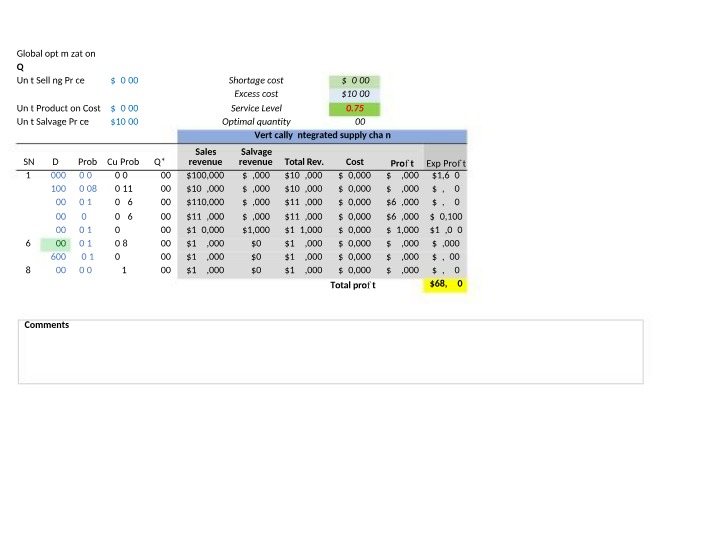Select the D value '600' cell
The image size is (714, 552).
coord(58,257)
